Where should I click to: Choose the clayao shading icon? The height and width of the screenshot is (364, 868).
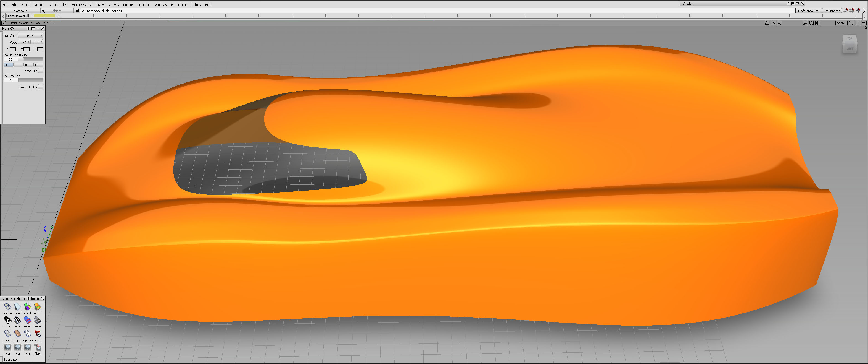pos(17,334)
